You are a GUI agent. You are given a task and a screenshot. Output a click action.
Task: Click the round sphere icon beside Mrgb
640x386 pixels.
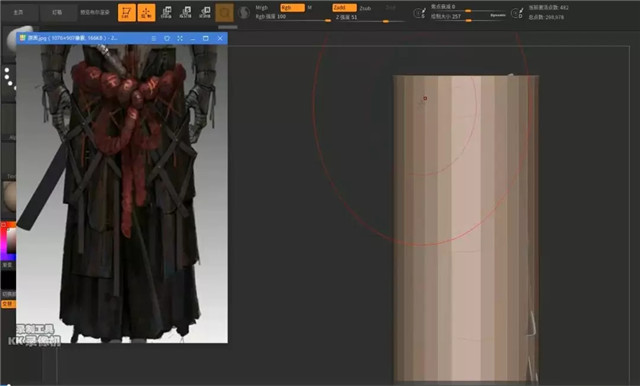(244, 13)
